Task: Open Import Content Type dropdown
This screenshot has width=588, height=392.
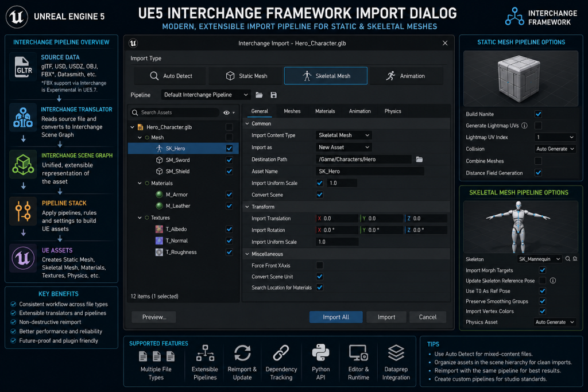Action: point(344,135)
